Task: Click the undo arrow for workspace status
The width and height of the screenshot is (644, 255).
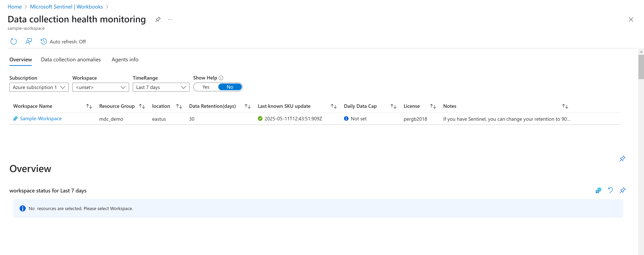Action: [610, 190]
